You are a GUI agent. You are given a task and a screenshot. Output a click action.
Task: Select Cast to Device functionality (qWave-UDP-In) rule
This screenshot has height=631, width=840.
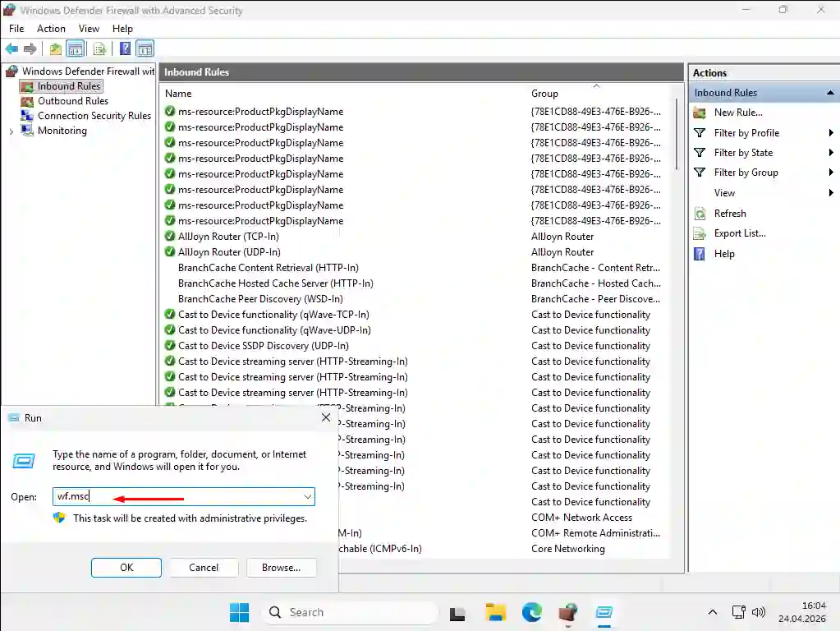[x=274, y=329]
